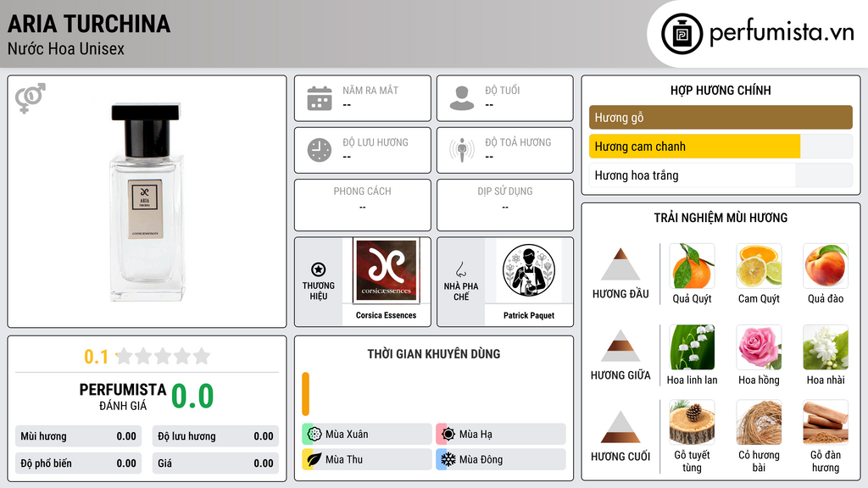Click the five-star rating row
868x488 pixels.
[164, 356]
